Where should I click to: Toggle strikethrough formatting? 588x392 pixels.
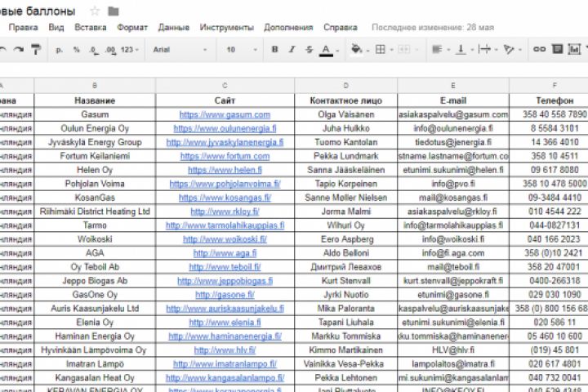tap(309, 49)
